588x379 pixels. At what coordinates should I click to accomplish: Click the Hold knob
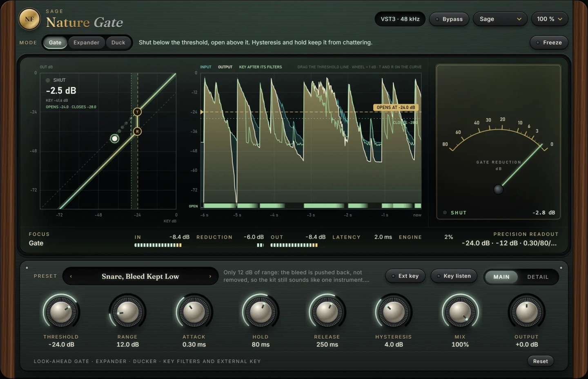[261, 312]
